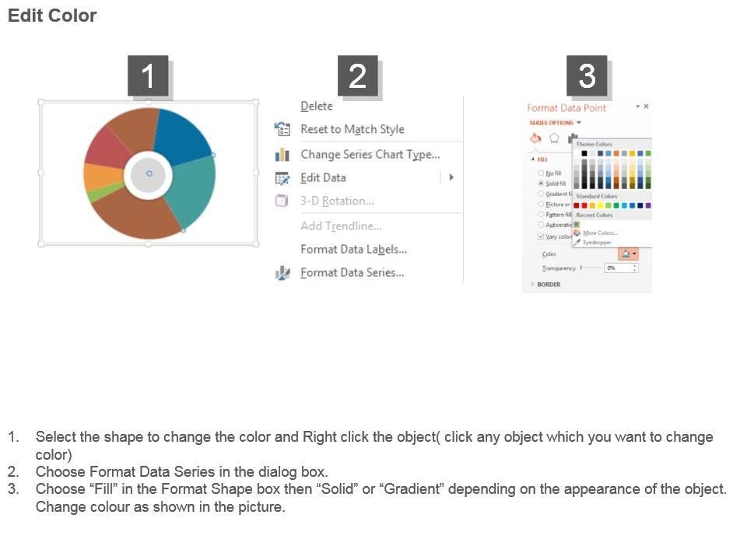
Task: Select the Solid fill radio option
Action: point(542,184)
